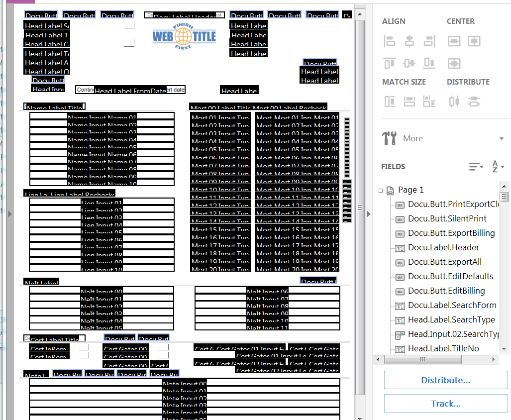The image size is (511, 420).
Task: Select Page 1 in the Fields tree
Action: (x=410, y=190)
